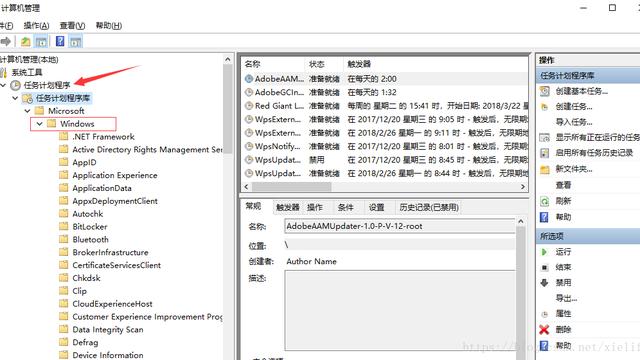Sort tasks by the 触发器 column header
Image resolution: width=640 pixels, height=360 pixels.
click(x=436, y=64)
